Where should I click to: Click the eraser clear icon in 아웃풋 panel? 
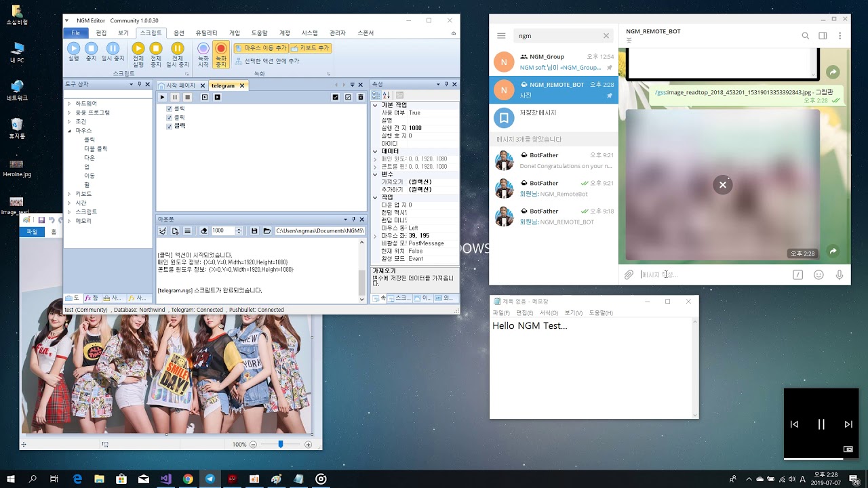click(204, 231)
